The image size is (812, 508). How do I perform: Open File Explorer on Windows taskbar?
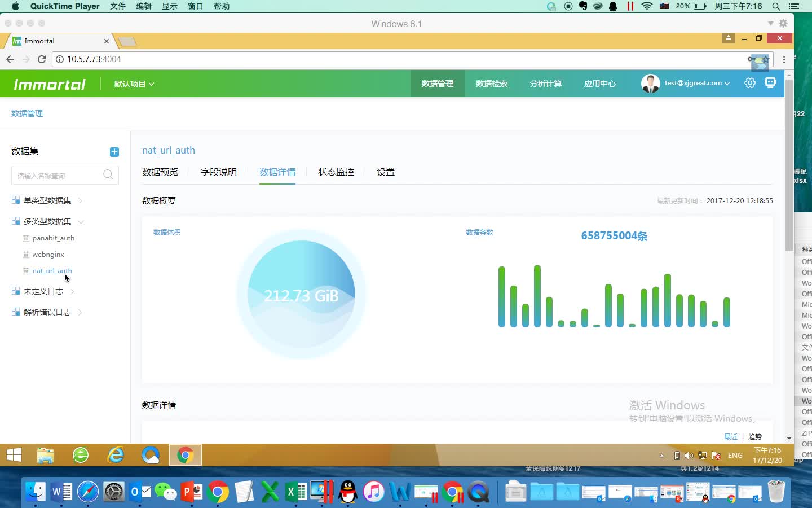coord(46,455)
